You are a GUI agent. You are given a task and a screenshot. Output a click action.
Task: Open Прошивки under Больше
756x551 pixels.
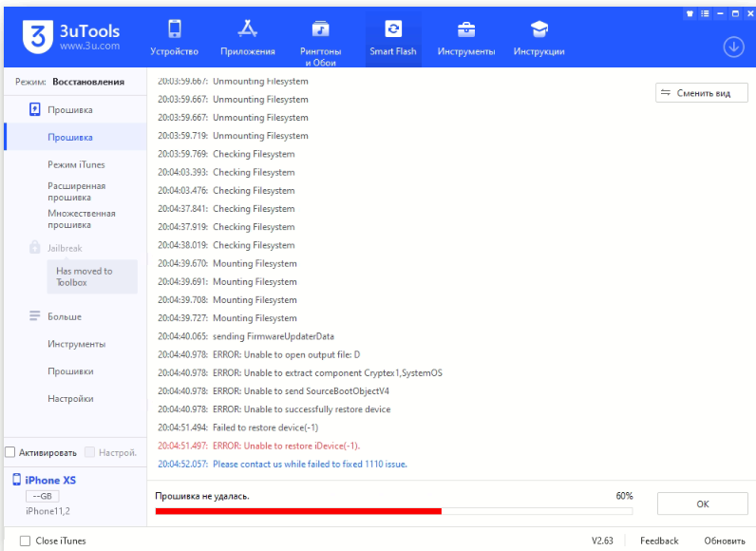click(x=70, y=371)
